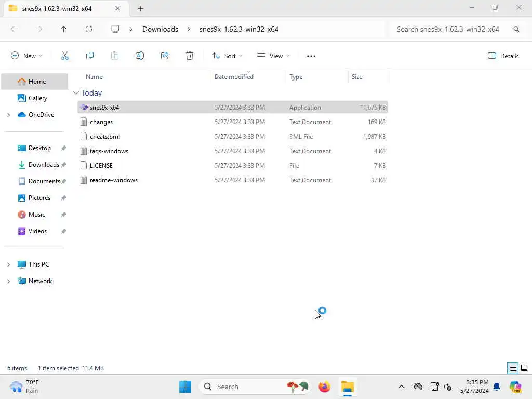Go forward with the right arrow
Screen dimensions: 532x399
tap(39, 29)
